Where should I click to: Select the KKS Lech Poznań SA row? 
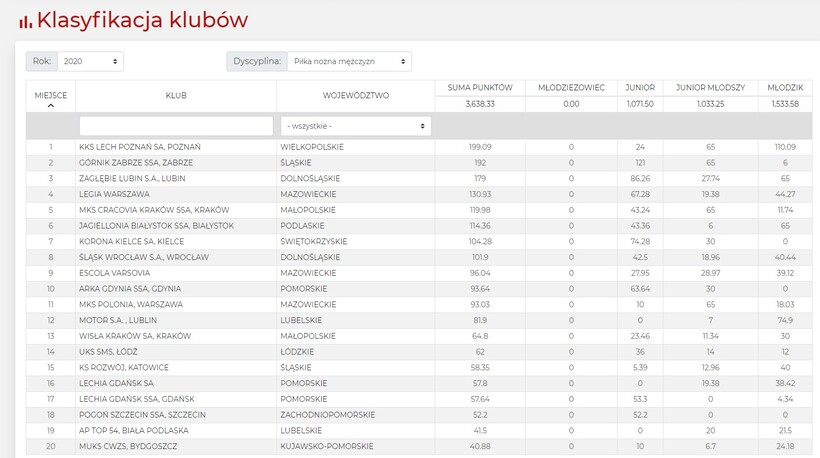[x=419, y=147]
